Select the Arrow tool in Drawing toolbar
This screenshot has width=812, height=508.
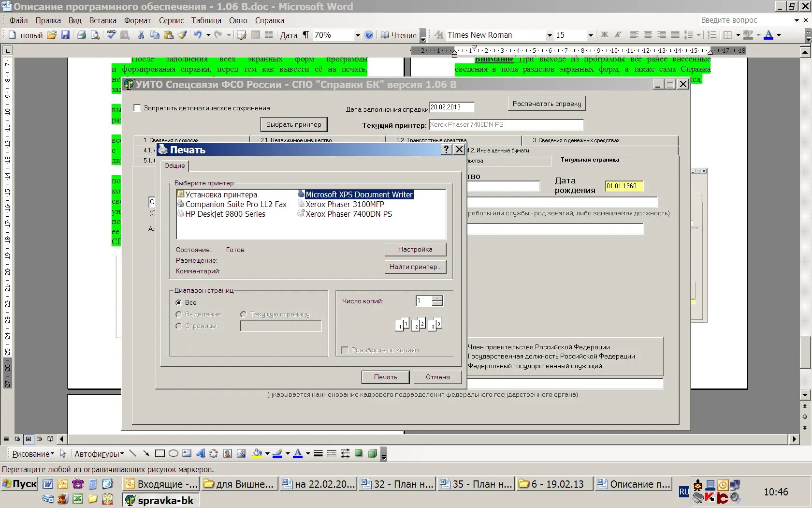point(146,453)
